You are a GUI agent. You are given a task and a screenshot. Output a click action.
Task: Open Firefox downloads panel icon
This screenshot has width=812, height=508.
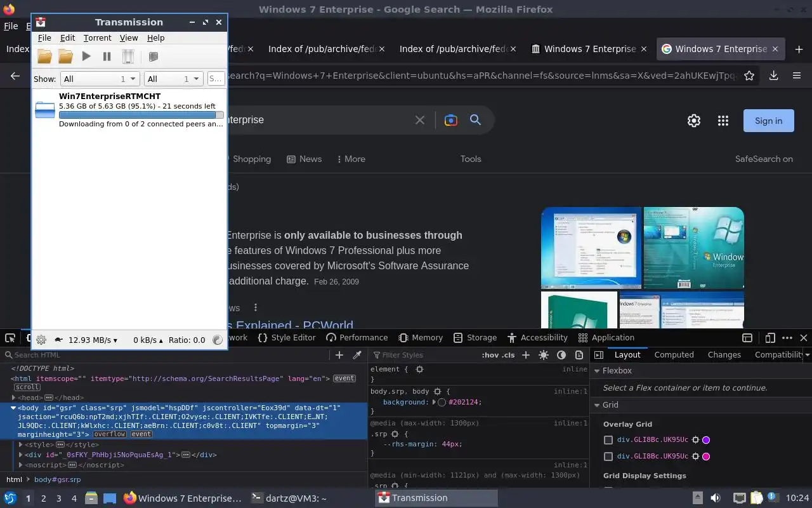click(x=773, y=76)
